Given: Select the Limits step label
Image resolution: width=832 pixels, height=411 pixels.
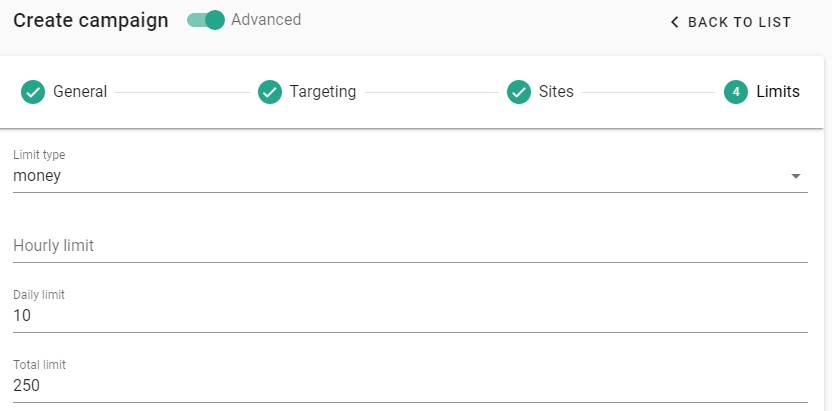Looking at the screenshot, I should (778, 92).
